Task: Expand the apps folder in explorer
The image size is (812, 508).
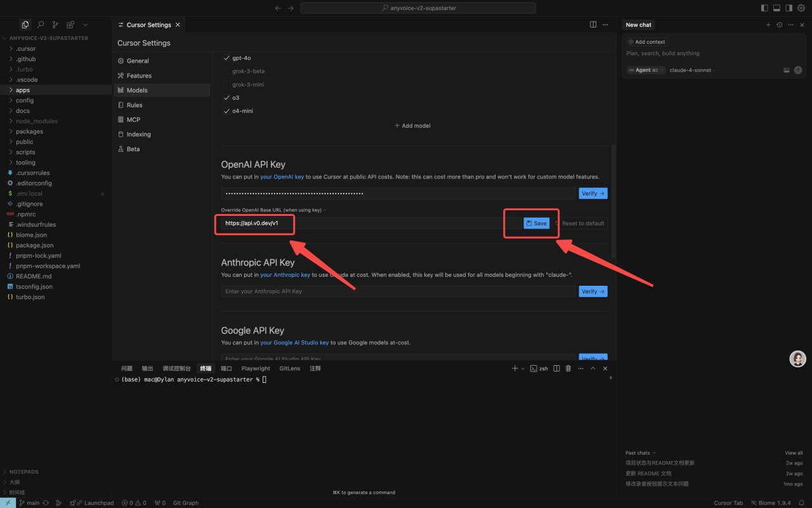Action: pyautogui.click(x=23, y=90)
